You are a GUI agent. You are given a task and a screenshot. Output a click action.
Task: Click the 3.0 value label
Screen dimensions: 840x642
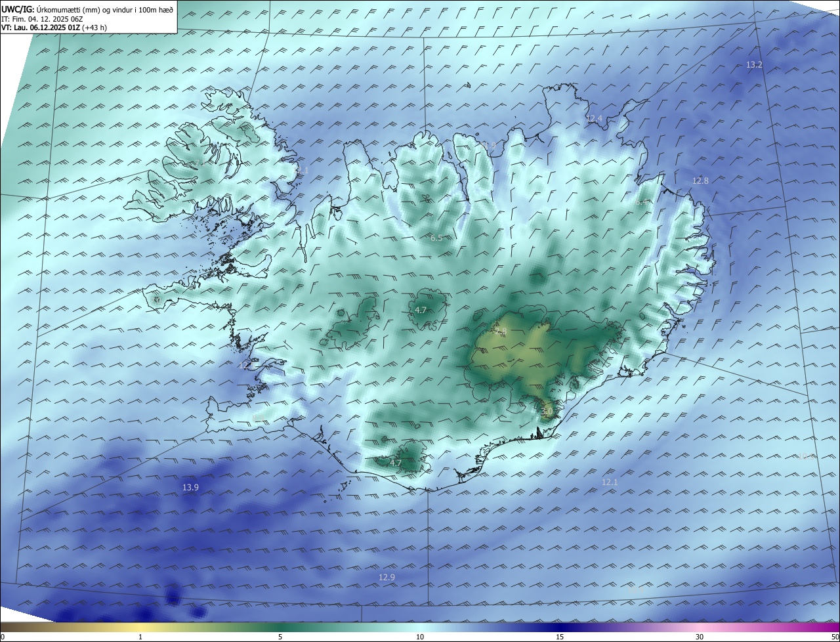(548, 412)
